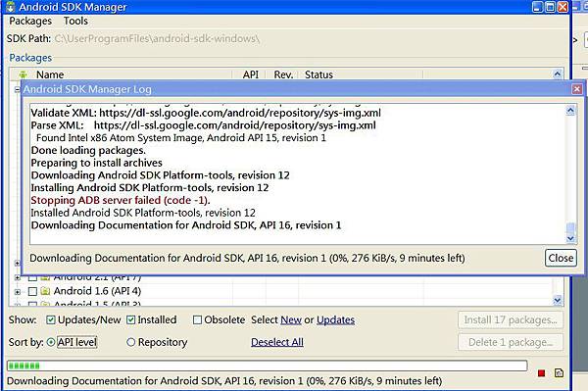Click the packages list scroll down arrow
Viewport: 588px width, 391px height.
[558, 300]
